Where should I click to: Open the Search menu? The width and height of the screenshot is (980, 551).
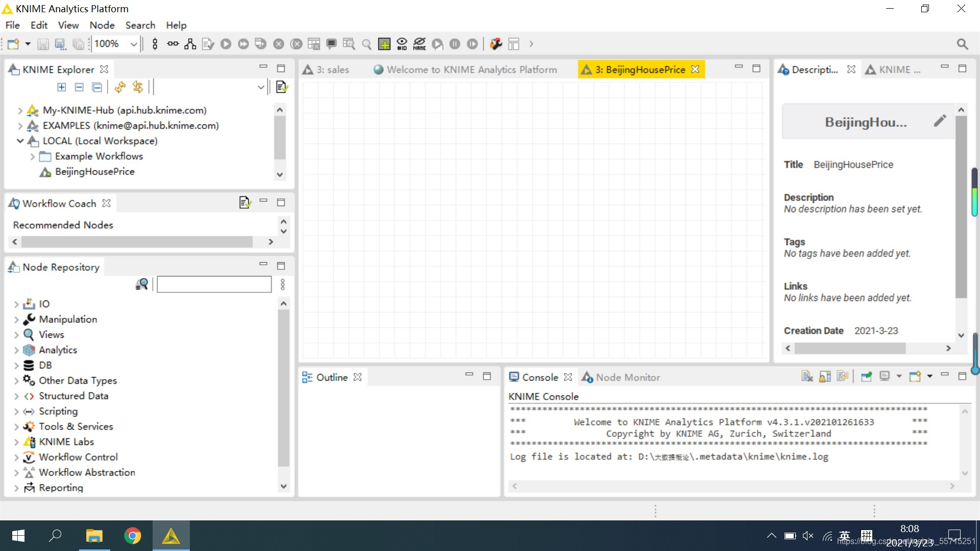(x=140, y=25)
